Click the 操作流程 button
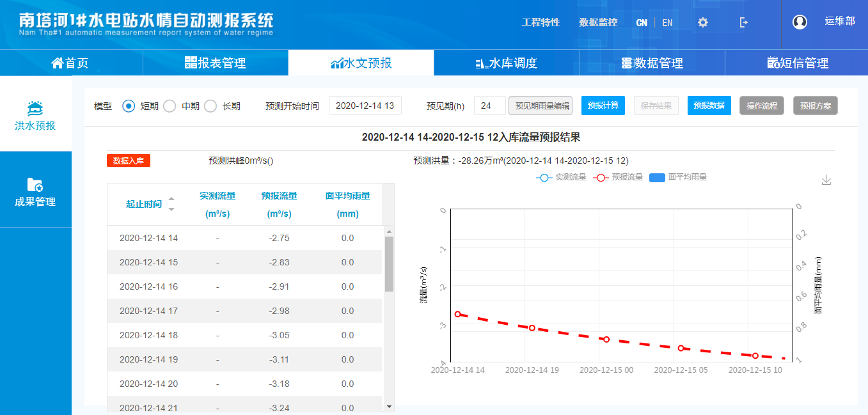 pyautogui.click(x=762, y=106)
